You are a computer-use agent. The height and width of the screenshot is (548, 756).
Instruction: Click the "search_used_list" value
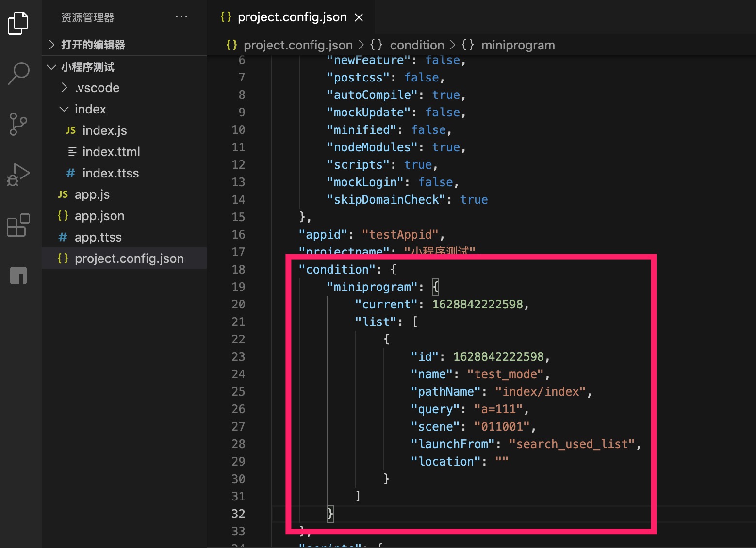pos(572,444)
